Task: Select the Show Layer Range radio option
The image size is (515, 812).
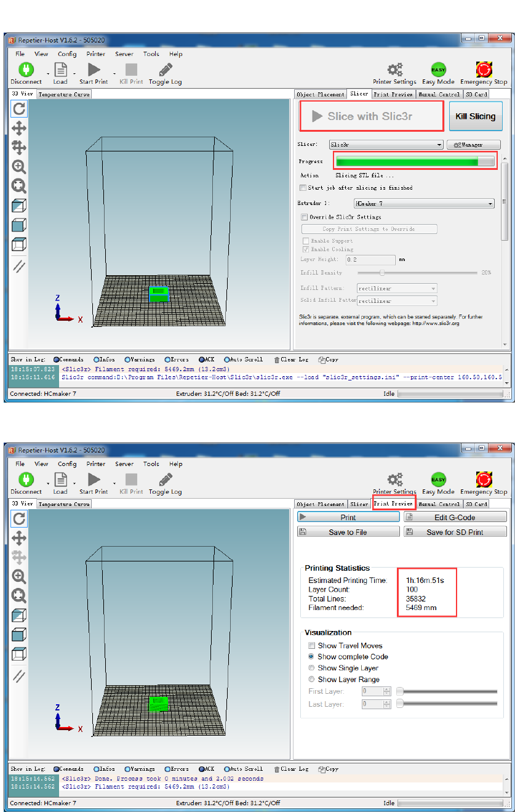Action: click(x=311, y=680)
